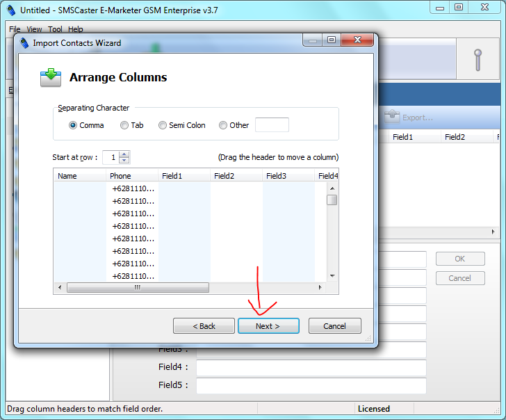Click the Field2 header in wizard preview

tap(236, 176)
